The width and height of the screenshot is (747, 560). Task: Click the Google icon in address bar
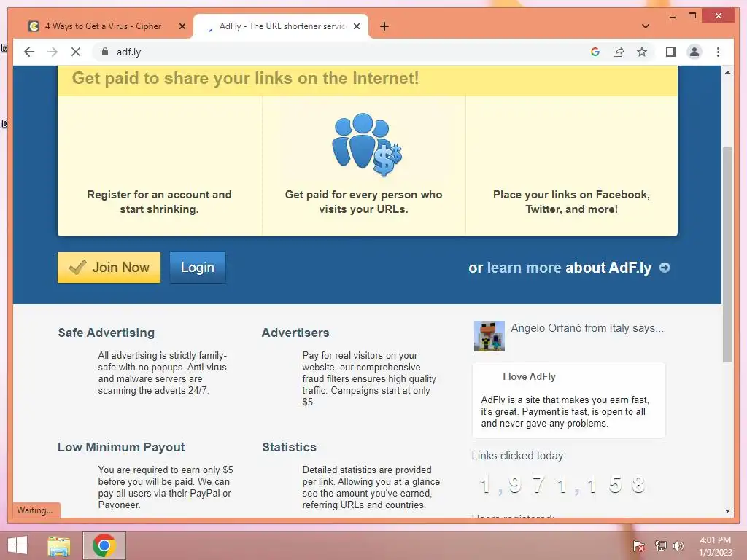[x=595, y=52]
